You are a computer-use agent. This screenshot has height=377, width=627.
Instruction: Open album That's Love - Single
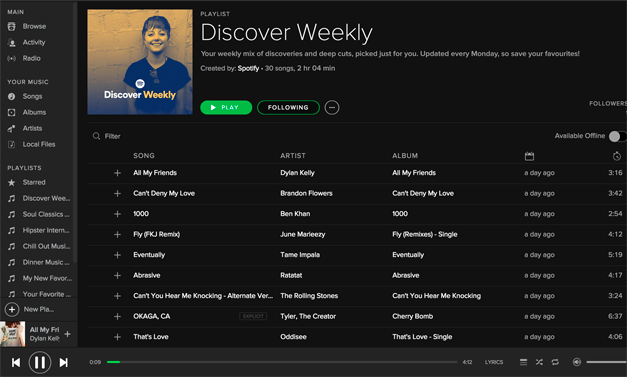coord(422,337)
